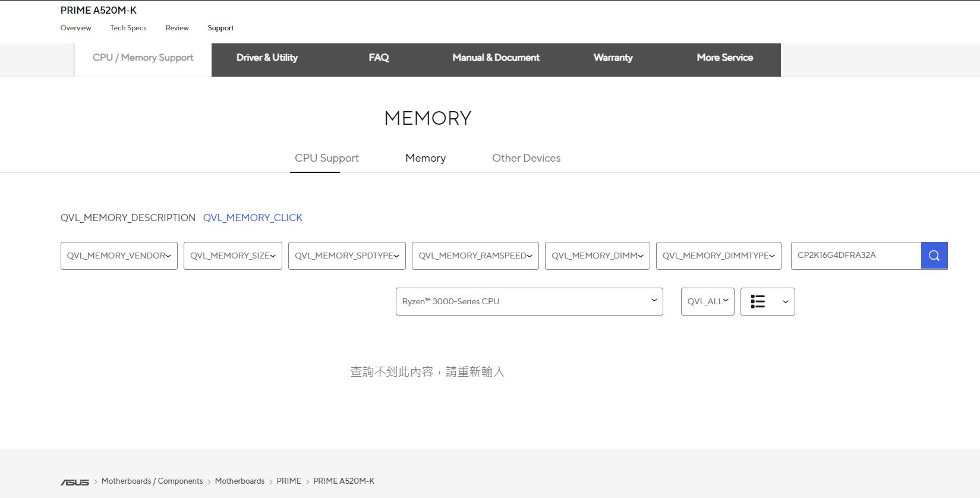Open the QVL_MEMORY_VENDOR dropdown

pos(119,256)
